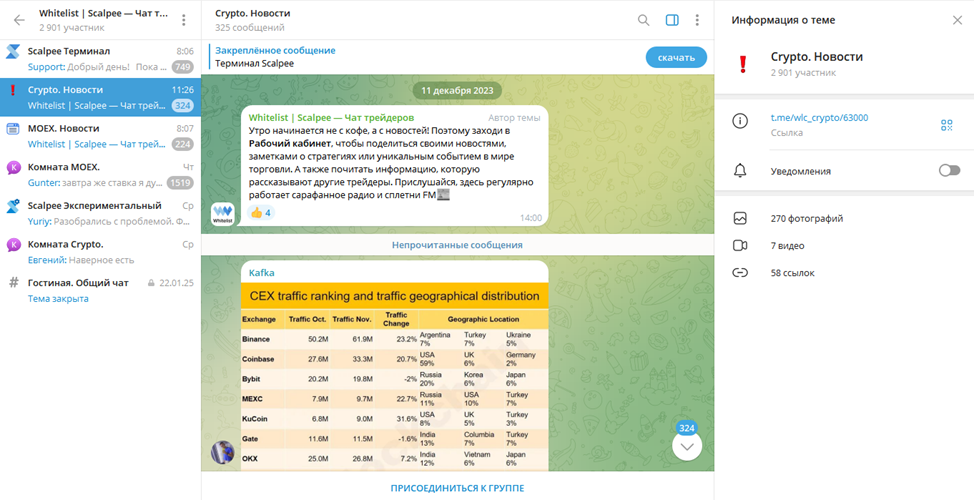Click the Crypto. Новости chat header title

pyautogui.click(x=252, y=13)
